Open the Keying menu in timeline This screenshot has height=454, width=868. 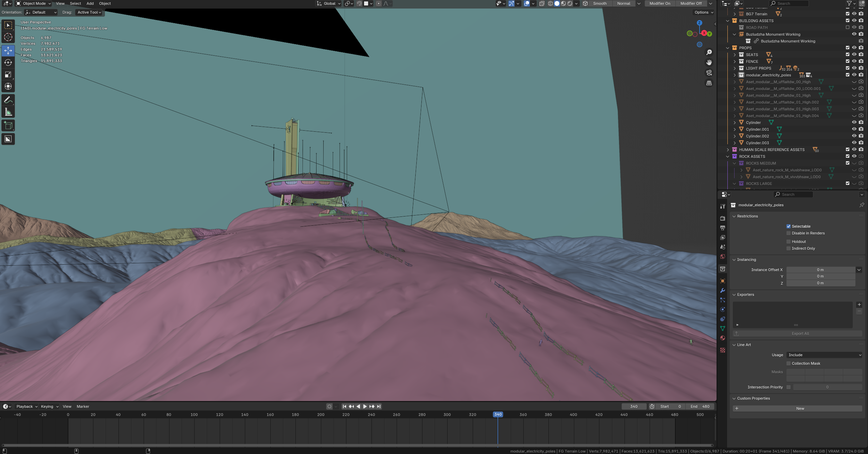(x=49, y=406)
